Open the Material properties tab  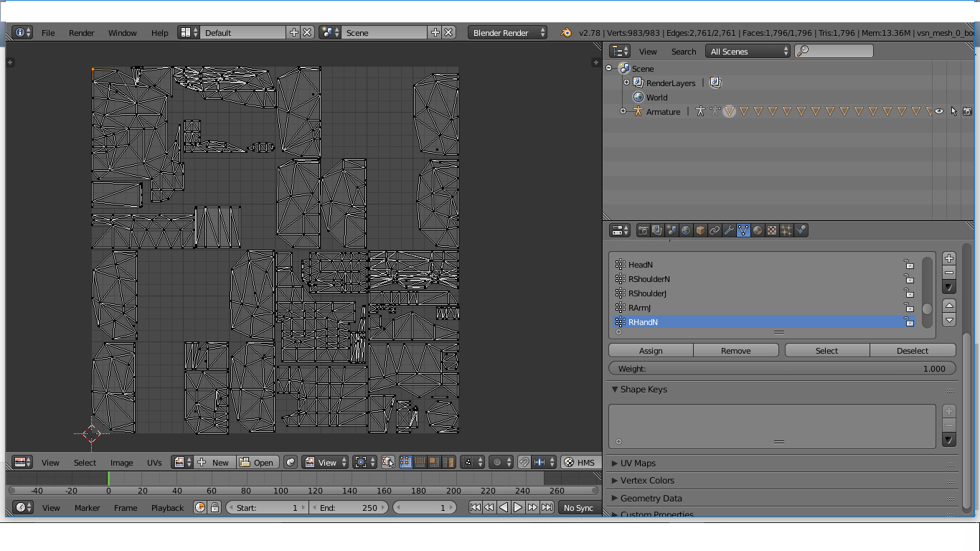[x=758, y=230]
